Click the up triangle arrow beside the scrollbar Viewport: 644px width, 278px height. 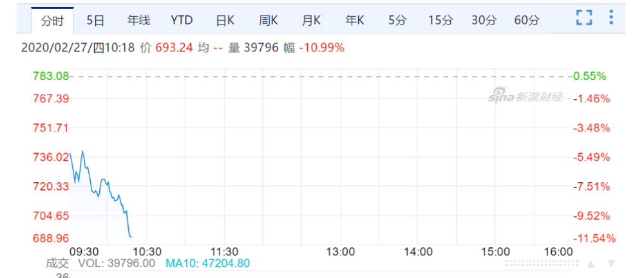[x=591, y=264]
